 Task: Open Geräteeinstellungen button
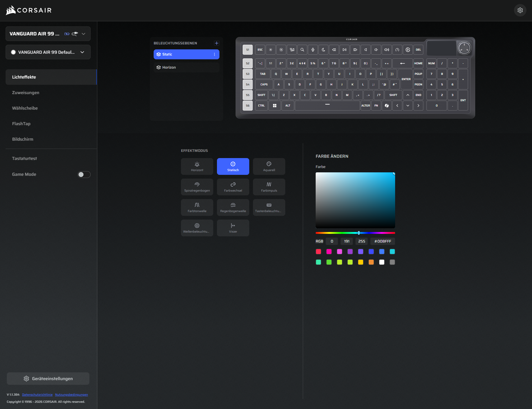(x=48, y=379)
